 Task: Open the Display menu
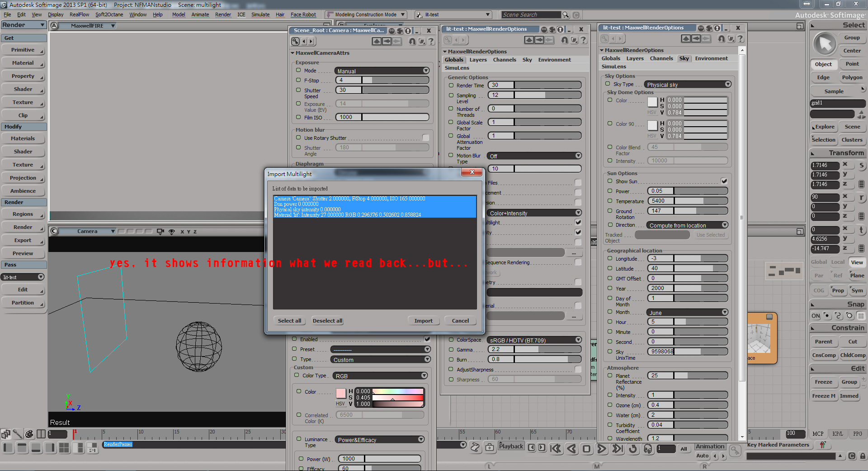(56, 14)
